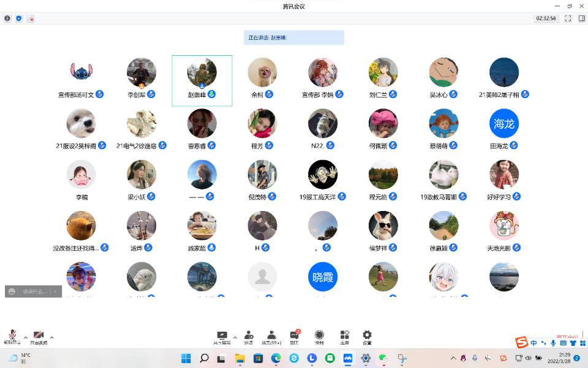Open the 成员 participants list
The width and height of the screenshot is (588, 368).
271,336
